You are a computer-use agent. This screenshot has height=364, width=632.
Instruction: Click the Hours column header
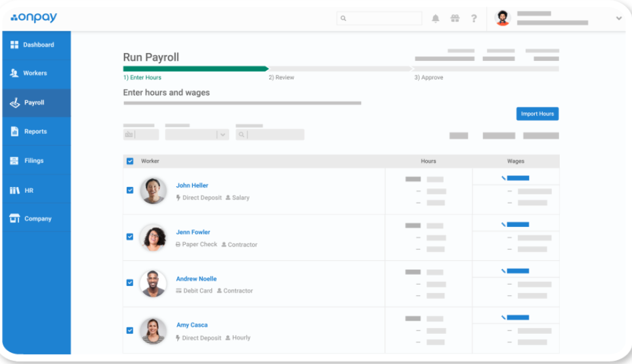tap(429, 161)
